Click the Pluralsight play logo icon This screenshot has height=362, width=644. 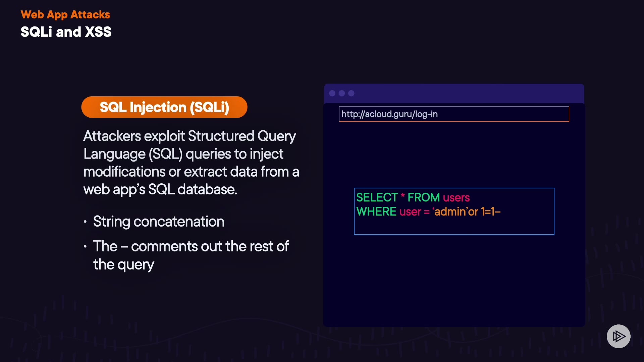[619, 336]
